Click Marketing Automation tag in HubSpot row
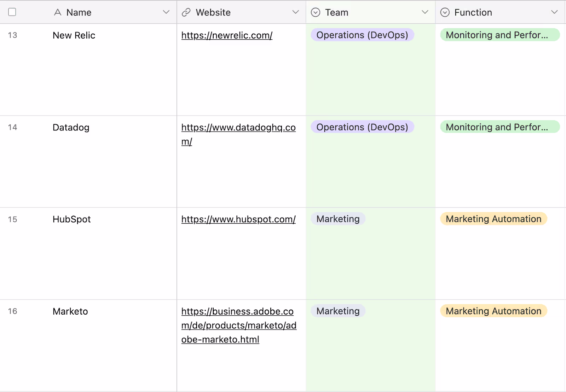566x392 pixels. (493, 219)
